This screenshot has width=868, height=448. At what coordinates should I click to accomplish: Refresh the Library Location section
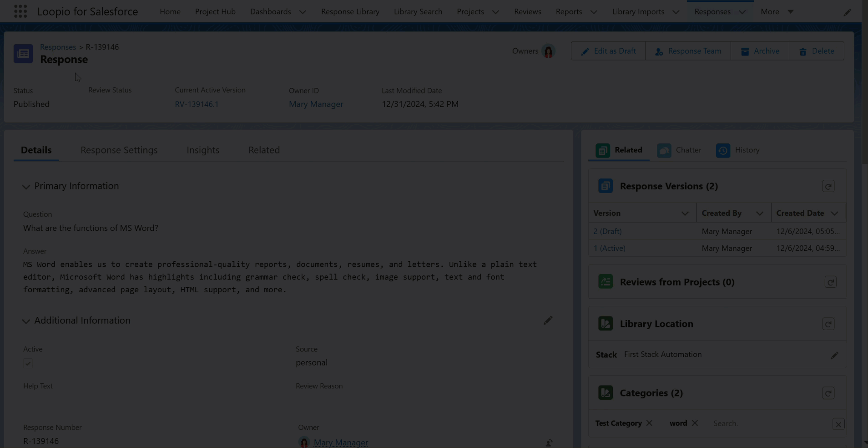(828, 324)
